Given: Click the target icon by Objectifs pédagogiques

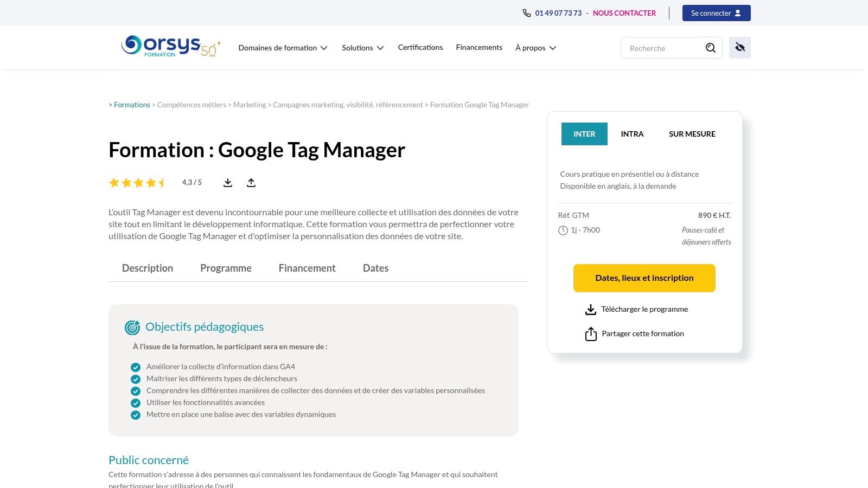Looking at the screenshot, I should (132, 327).
